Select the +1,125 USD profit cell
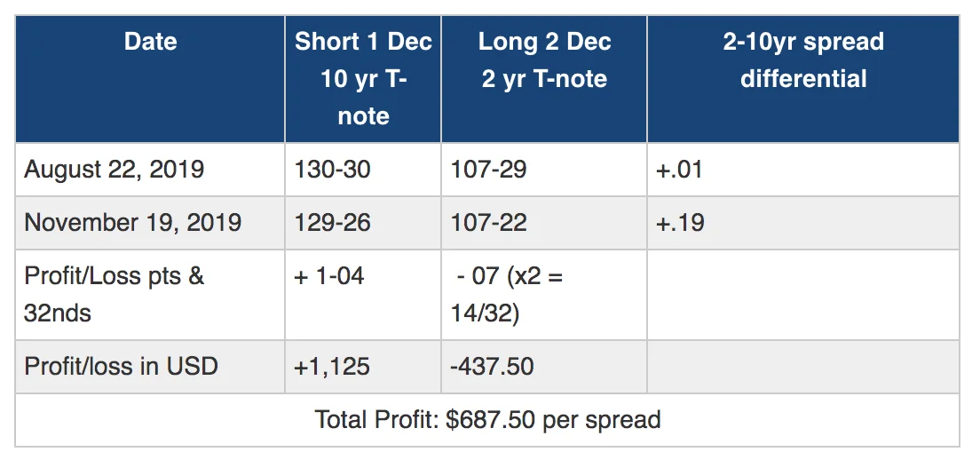The image size is (980, 460). coord(331,365)
